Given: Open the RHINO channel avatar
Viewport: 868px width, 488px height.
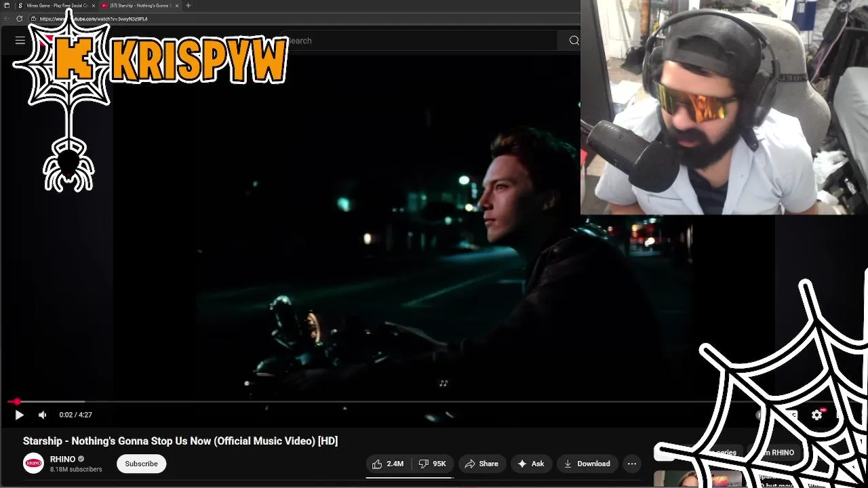Looking at the screenshot, I should coord(33,464).
